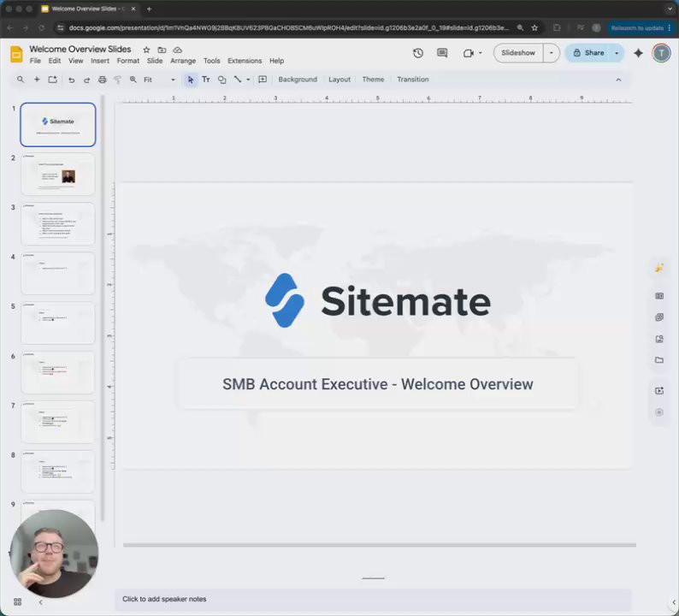Open the Insert menu

tap(100, 61)
